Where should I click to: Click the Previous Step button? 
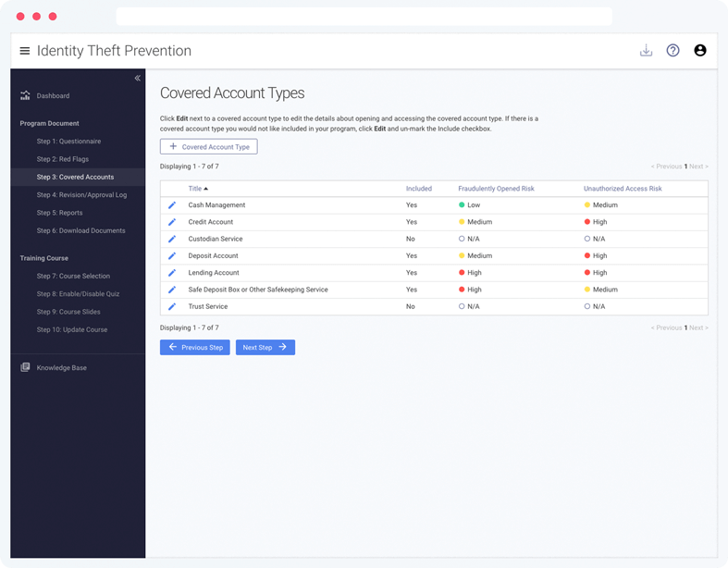195,348
